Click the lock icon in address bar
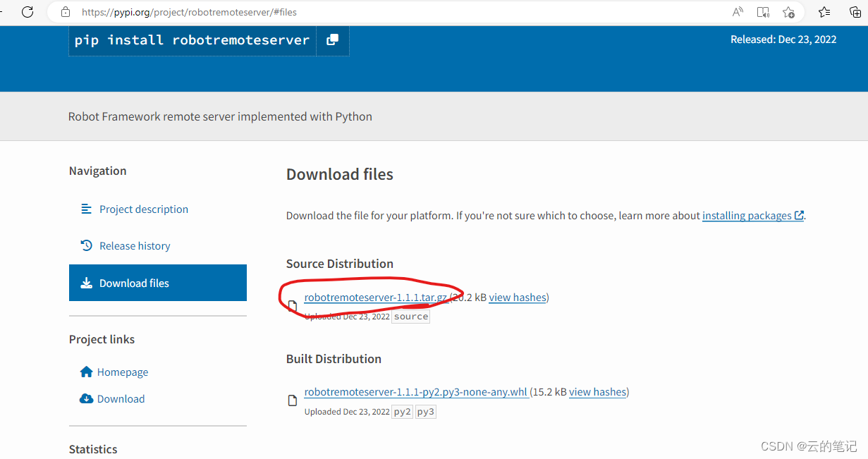 pos(66,12)
